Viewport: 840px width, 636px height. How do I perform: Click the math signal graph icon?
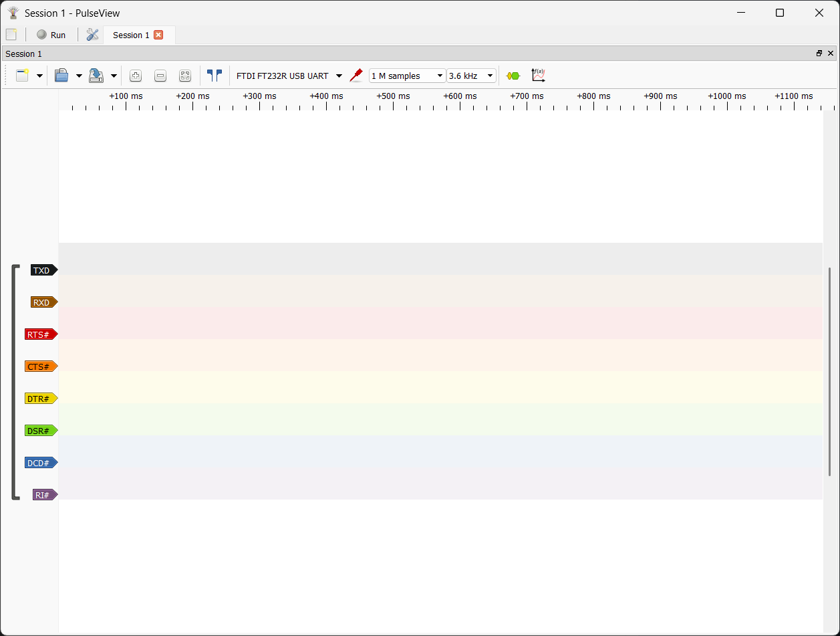538,76
